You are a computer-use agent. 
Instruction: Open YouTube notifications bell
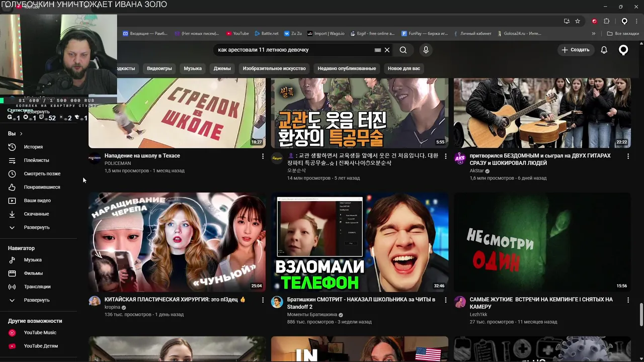click(x=604, y=50)
